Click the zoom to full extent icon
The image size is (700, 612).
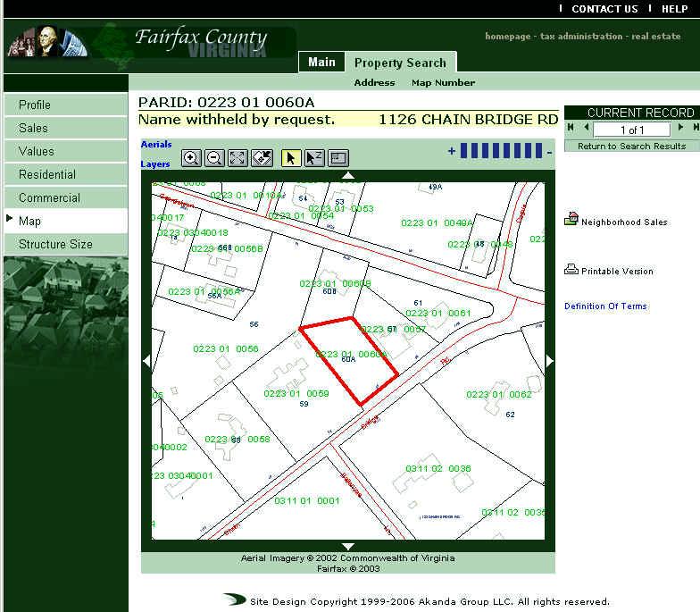(x=237, y=158)
